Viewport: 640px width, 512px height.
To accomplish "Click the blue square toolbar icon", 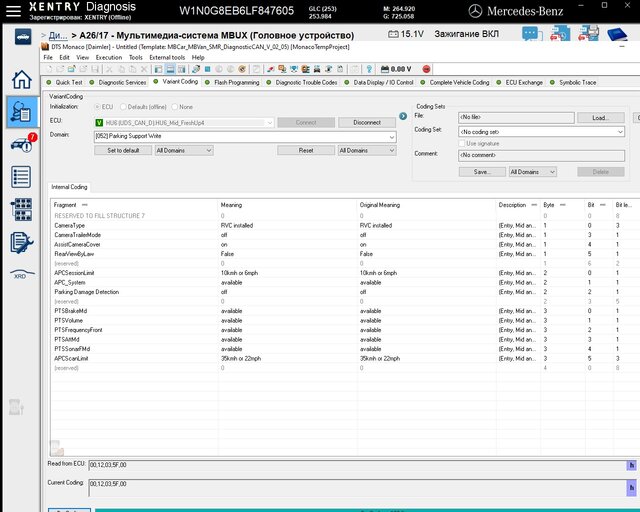I will (x=207, y=69).
